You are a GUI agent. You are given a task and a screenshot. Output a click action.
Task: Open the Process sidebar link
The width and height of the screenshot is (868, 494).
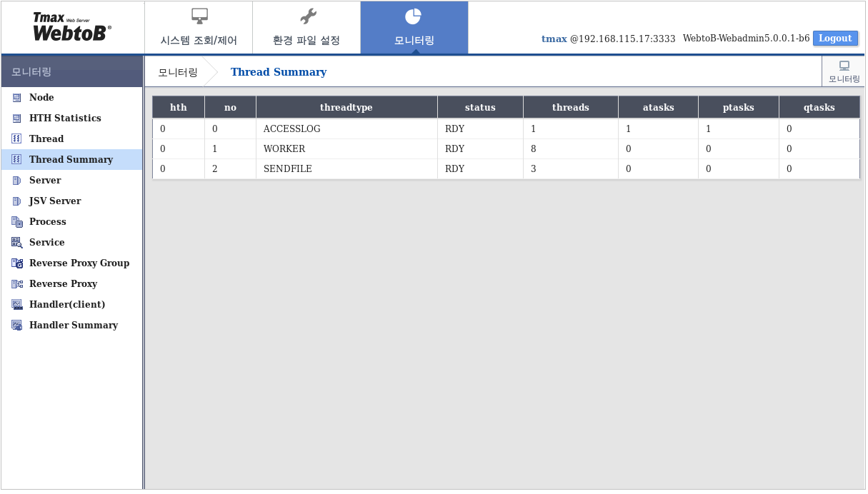tap(48, 222)
